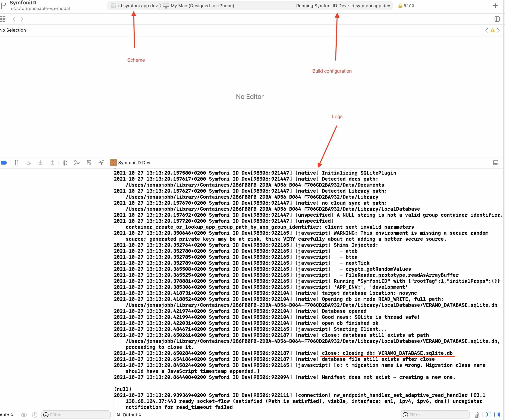Open environment overrides control
The width and height of the screenshot is (505, 420).
pos(89,163)
